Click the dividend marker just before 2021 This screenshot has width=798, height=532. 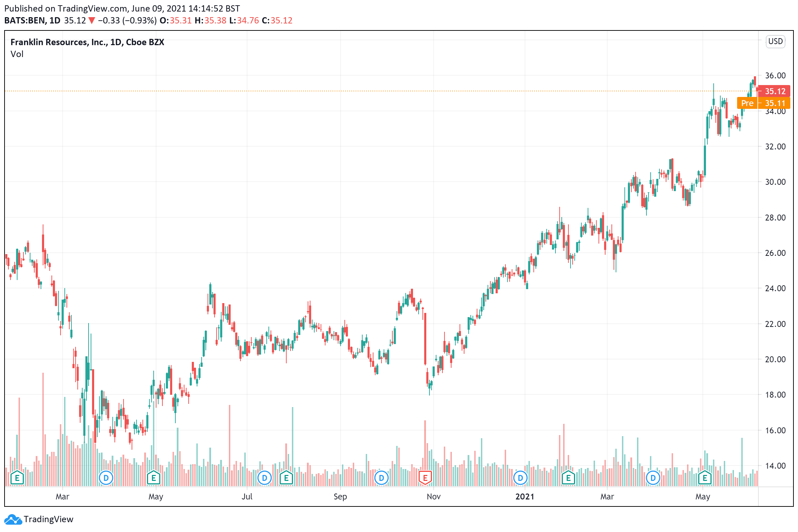click(x=520, y=478)
